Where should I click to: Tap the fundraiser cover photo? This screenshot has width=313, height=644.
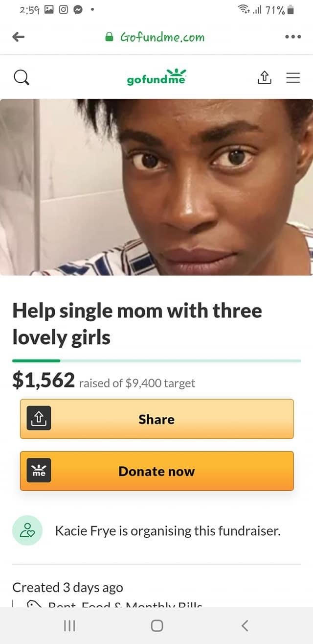(156, 187)
